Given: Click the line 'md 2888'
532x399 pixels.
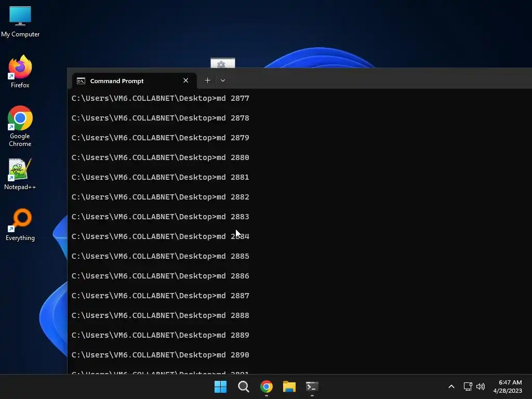Looking at the screenshot, I should 160,315.
